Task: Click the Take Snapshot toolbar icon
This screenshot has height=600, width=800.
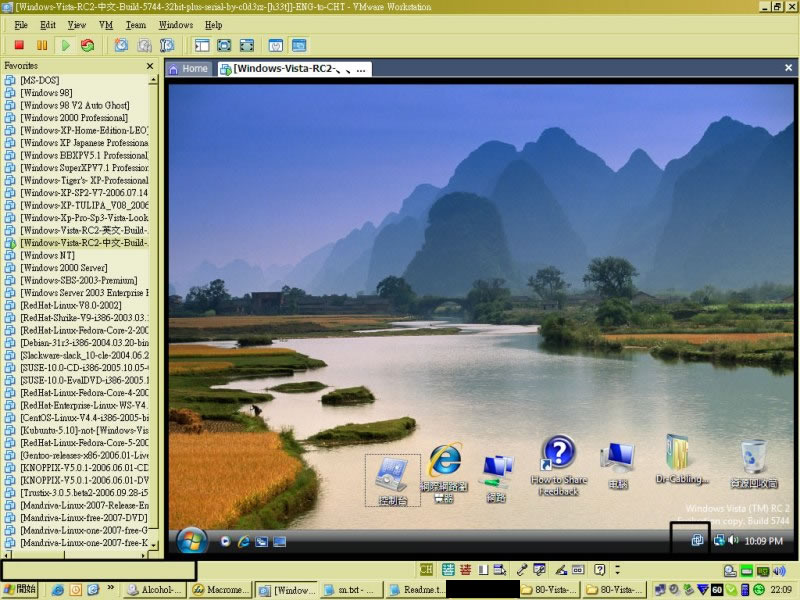Action: [121, 45]
